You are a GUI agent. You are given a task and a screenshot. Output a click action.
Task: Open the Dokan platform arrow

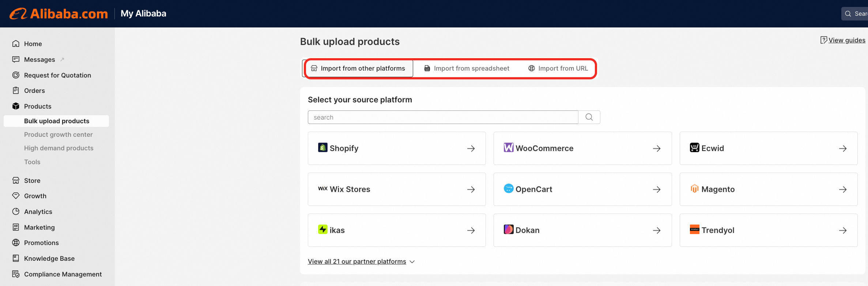click(657, 230)
